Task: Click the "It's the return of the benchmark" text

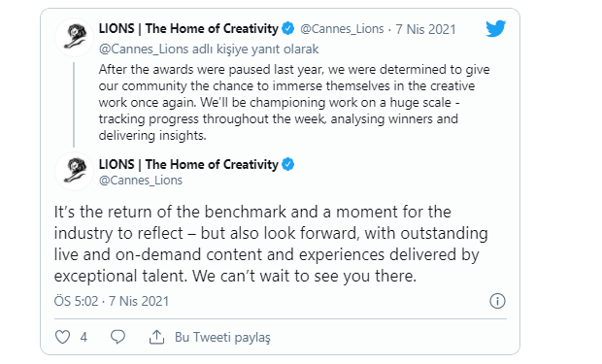Action: click(271, 244)
